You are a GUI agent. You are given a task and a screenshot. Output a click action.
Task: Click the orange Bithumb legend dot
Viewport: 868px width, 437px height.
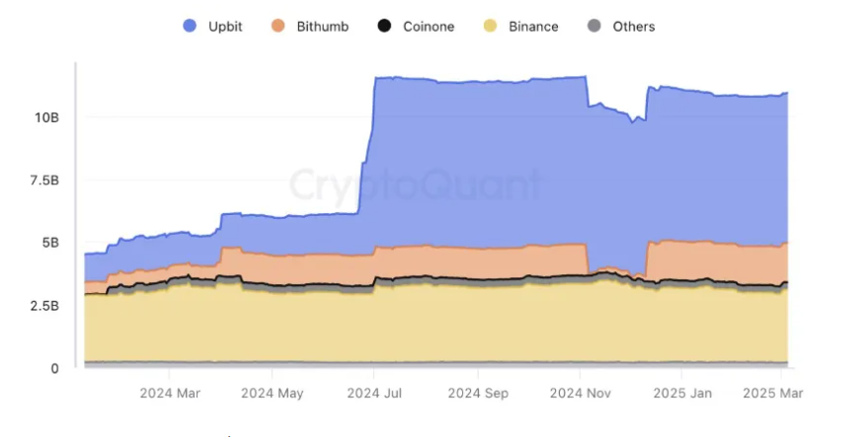[278, 27]
